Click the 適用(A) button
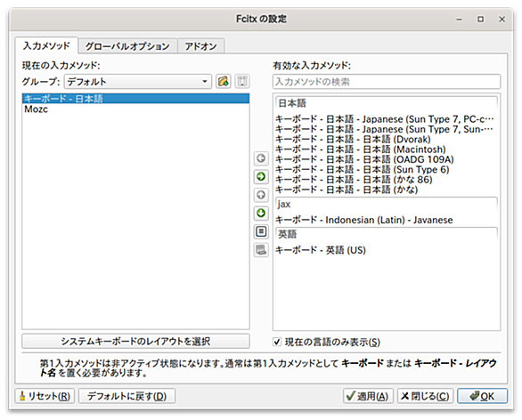The image size is (522, 420). pyautogui.click(x=368, y=396)
